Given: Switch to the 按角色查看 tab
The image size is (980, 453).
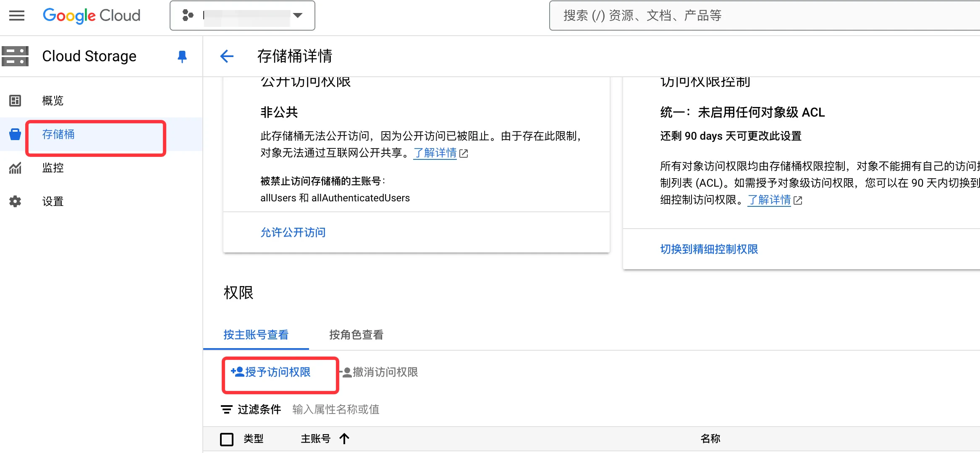Looking at the screenshot, I should pos(356,335).
